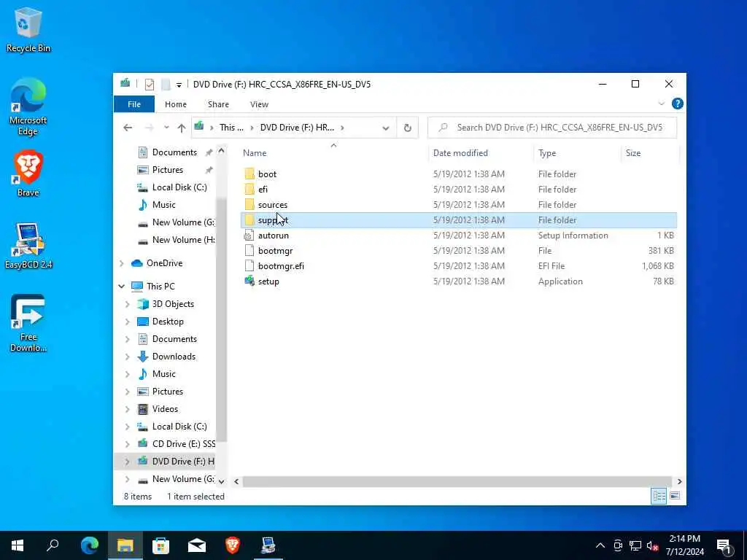Open OneDrive in navigation pane
747x560 pixels.
(x=164, y=263)
